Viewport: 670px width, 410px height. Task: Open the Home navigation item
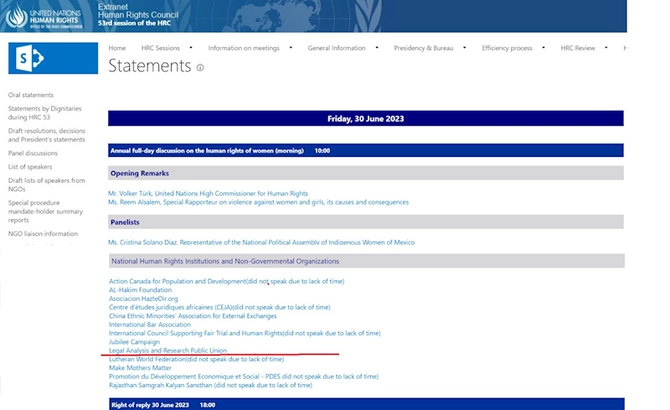117,48
